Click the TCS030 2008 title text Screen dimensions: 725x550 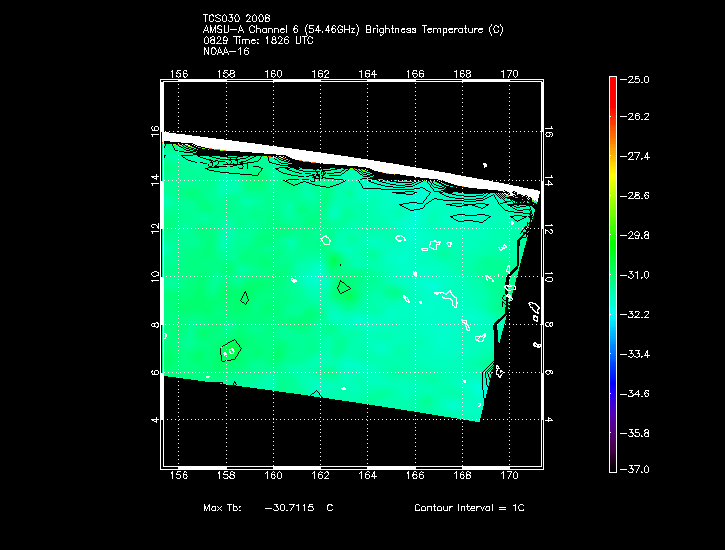(236, 19)
